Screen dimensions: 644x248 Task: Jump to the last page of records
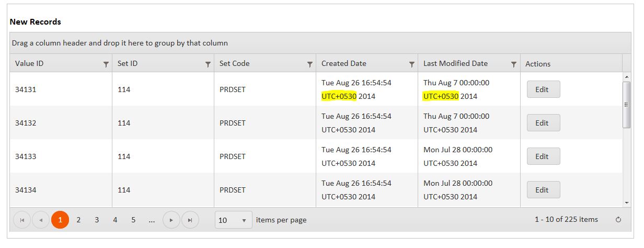pos(190,220)
